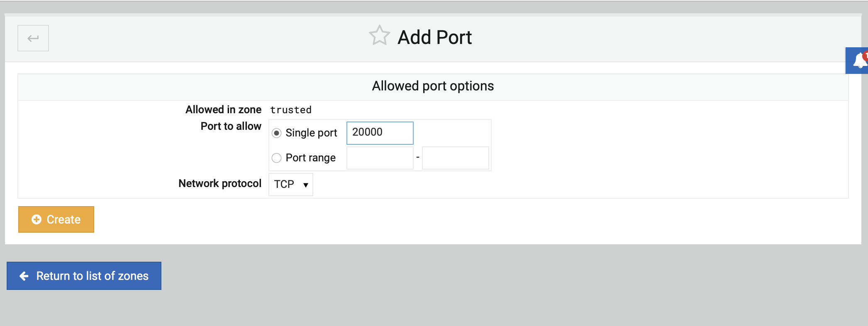Focus the Single port number field
This screenshot has width=868, height=326.
point(380,133)
